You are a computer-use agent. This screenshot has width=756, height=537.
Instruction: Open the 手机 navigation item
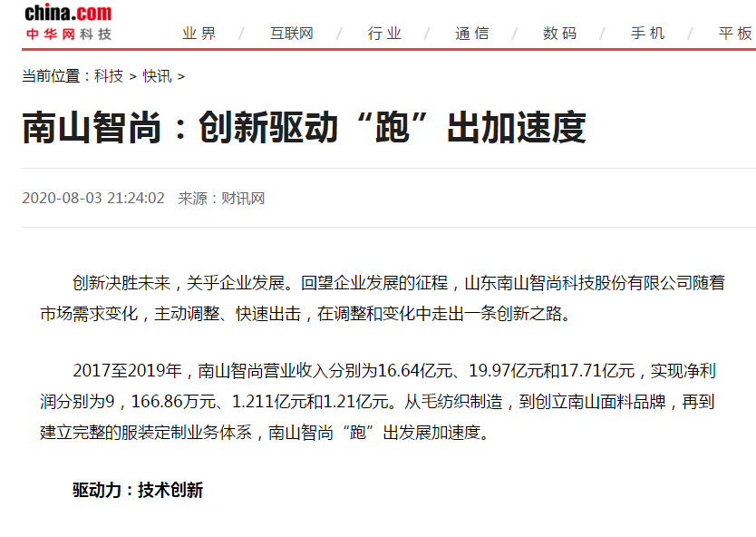click(x=647, y=34)
